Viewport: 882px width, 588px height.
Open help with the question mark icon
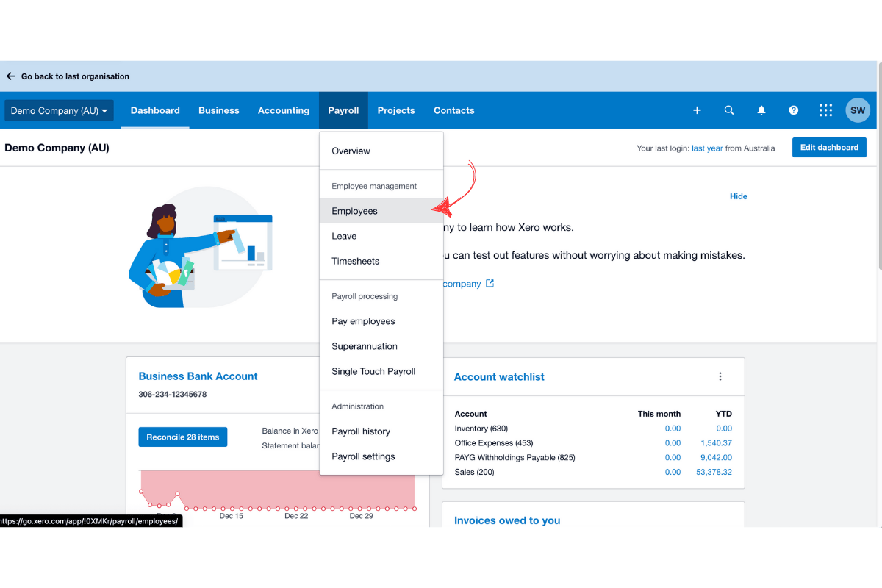coord(794,110)
